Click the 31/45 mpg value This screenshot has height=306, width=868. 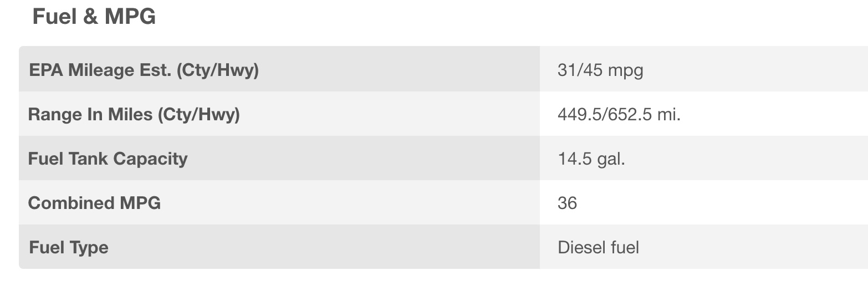click(x=600, y=70)
